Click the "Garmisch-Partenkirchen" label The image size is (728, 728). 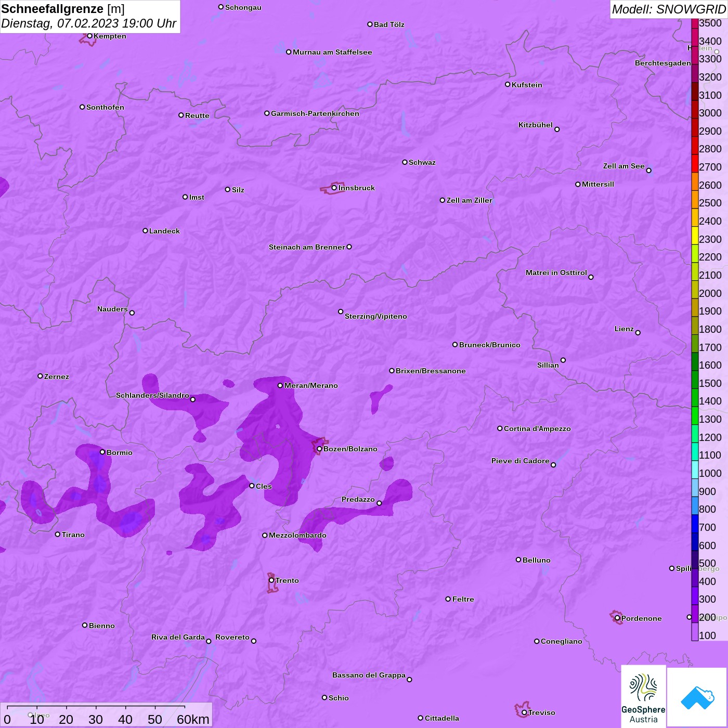315,113
